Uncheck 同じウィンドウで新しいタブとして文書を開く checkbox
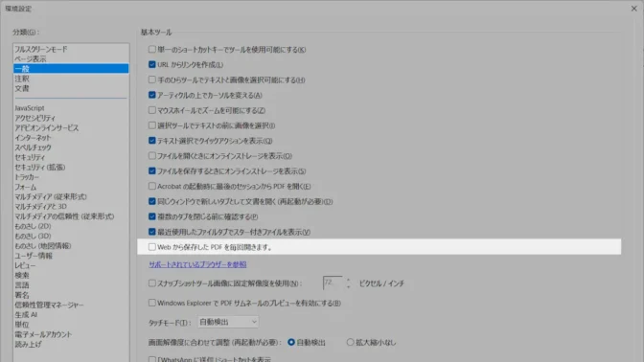 (x=152, y=201)
